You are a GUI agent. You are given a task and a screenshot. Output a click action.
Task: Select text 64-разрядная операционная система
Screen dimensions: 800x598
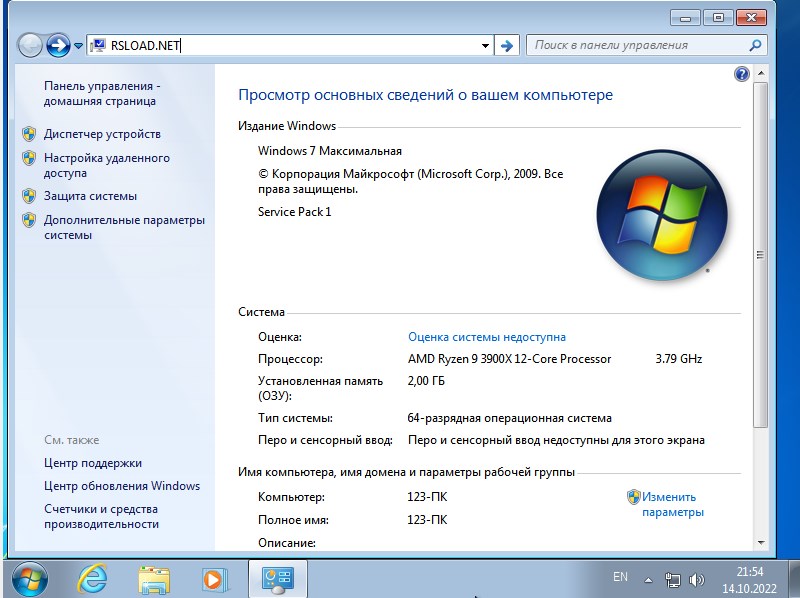509,418
